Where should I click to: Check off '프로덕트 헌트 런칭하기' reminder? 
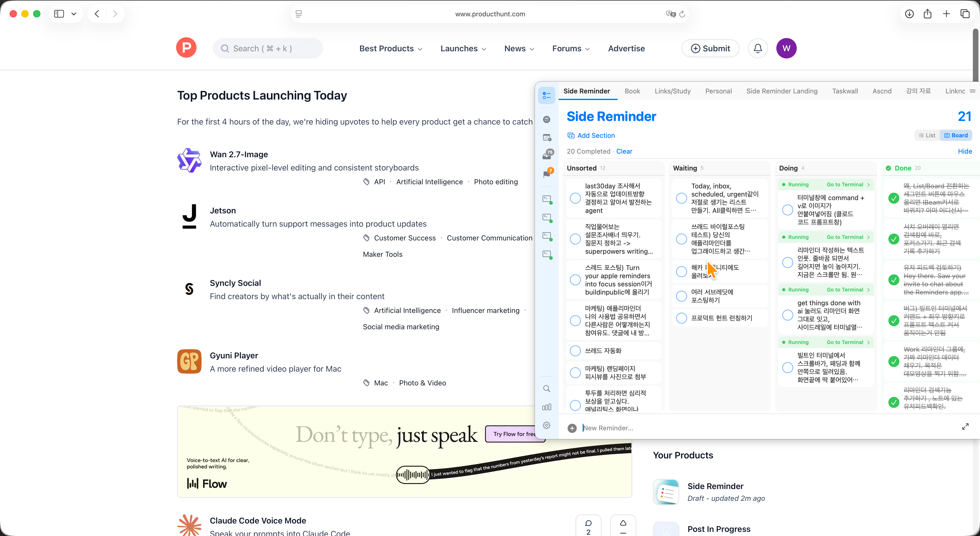click(681, 318)
